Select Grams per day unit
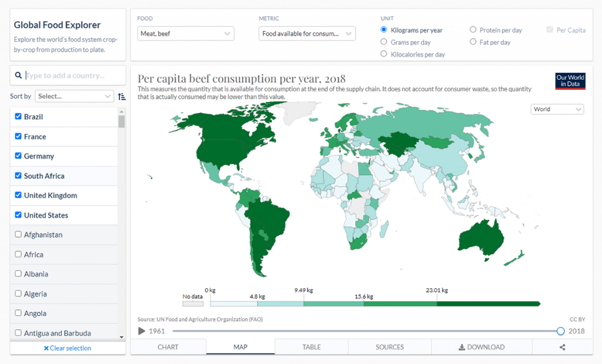This screenshot has width=602, height=364. click(x=384, y=42)
